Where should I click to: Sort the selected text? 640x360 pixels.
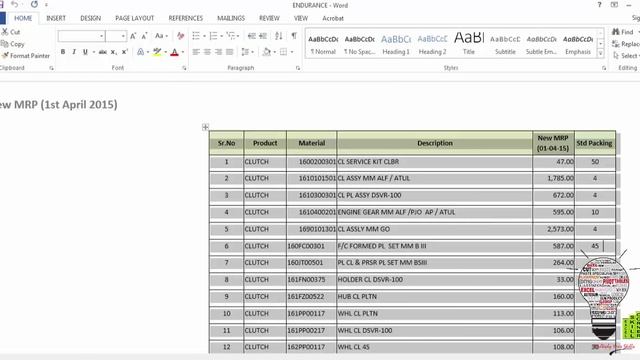279,36
